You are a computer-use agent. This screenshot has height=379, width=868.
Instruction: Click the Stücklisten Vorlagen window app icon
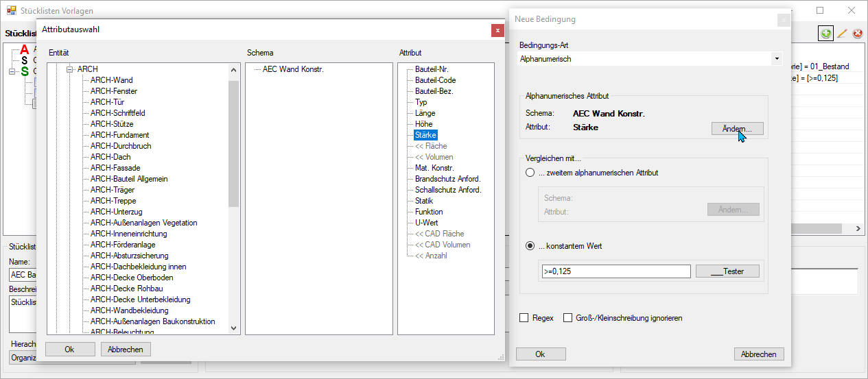11,11
